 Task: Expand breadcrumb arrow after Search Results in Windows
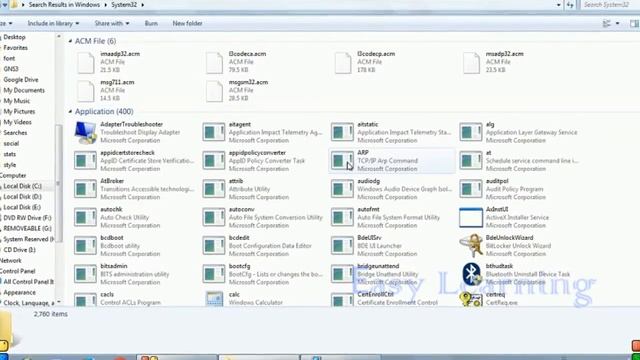click(106, 5)
